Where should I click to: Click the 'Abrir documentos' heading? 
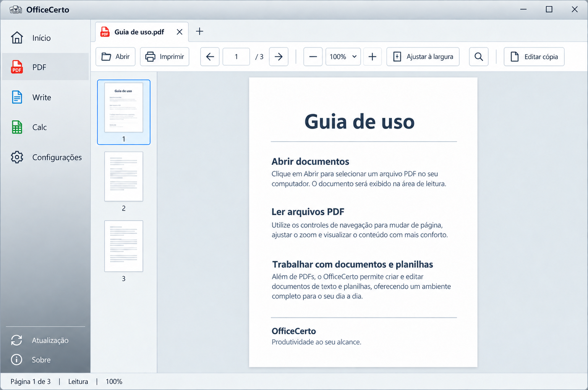pos(310,161)
